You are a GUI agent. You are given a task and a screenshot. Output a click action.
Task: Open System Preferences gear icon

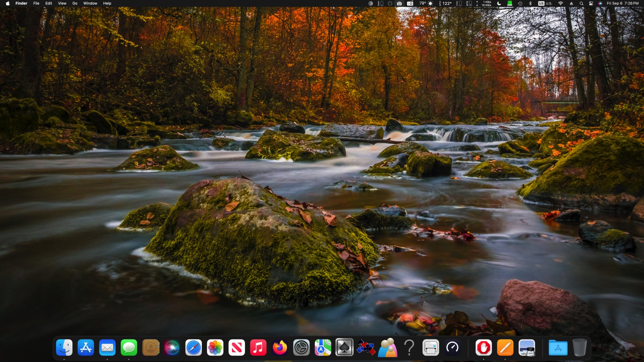[x=301, y=348]
